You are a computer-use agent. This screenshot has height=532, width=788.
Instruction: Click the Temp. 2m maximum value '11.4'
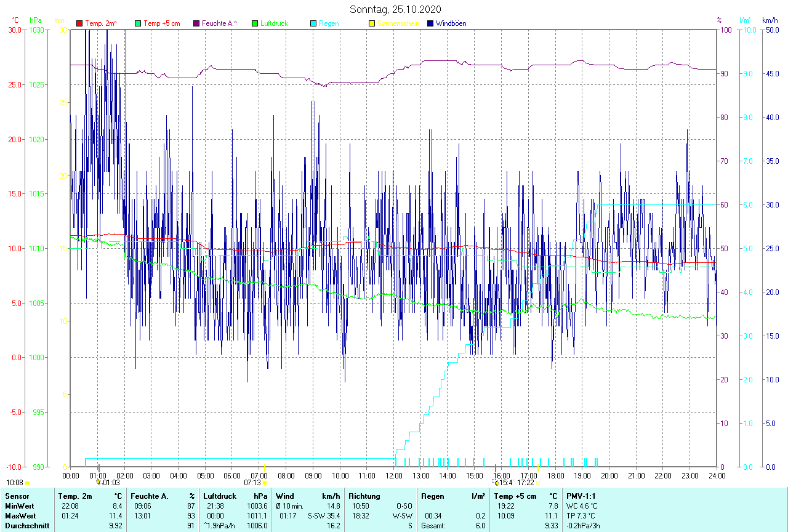117,515
